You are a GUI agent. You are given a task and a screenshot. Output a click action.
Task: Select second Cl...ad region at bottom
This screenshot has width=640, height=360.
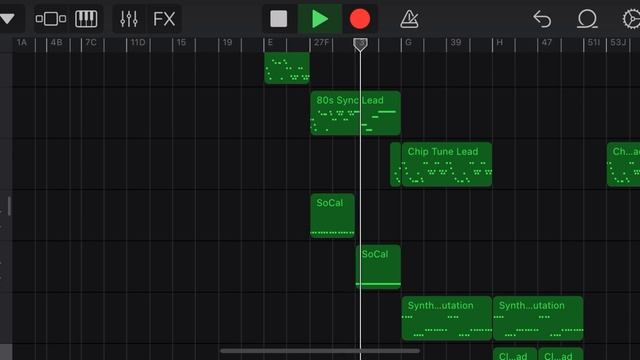(560, 354)
